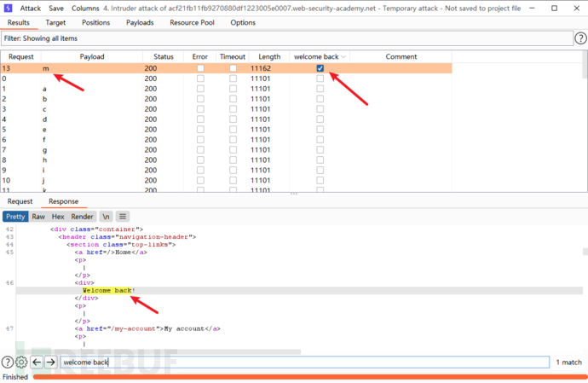Toggle Error checkbox for payload a row
The height and width of the screenshot is (383, 588).
pos(200,89)
